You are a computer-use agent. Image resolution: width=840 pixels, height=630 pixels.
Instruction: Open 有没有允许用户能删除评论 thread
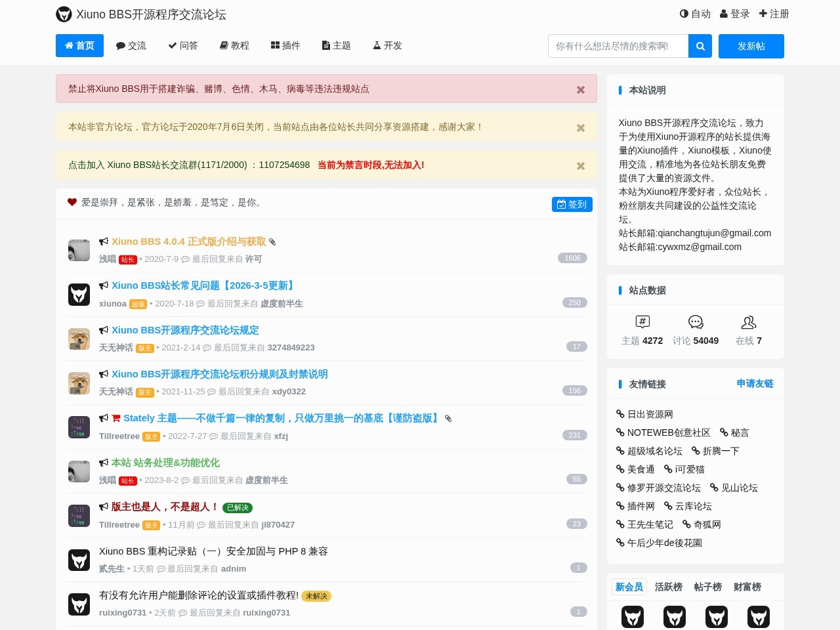[x=199, y=595]
